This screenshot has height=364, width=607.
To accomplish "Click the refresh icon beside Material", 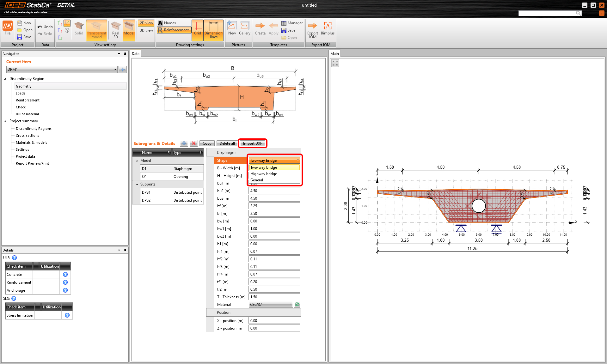I will tap(297, 305).
